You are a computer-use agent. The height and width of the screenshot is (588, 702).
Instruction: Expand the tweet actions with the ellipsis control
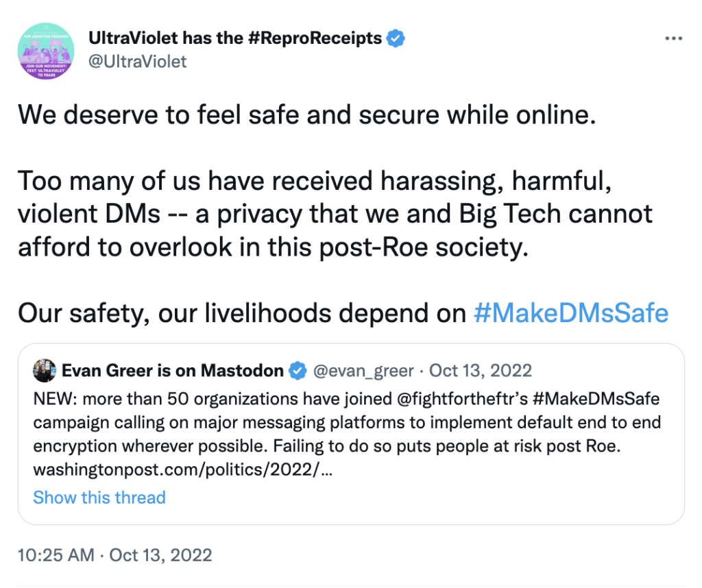675,38
